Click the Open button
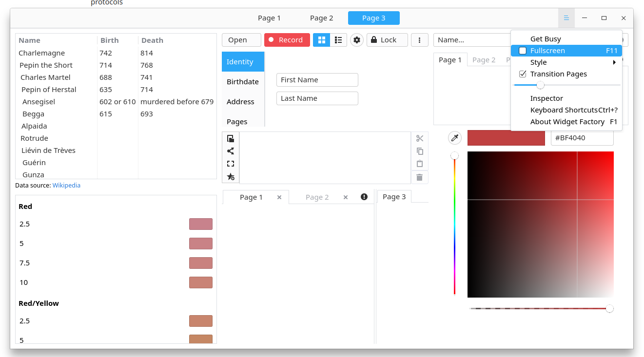 pos(241,40)
